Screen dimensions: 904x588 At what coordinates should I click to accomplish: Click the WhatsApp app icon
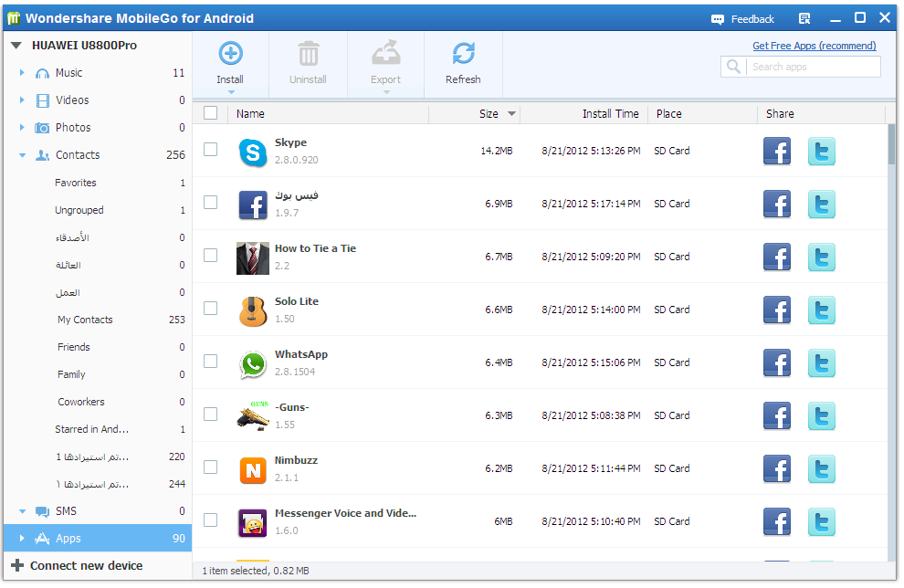click(x=253, y=364)
